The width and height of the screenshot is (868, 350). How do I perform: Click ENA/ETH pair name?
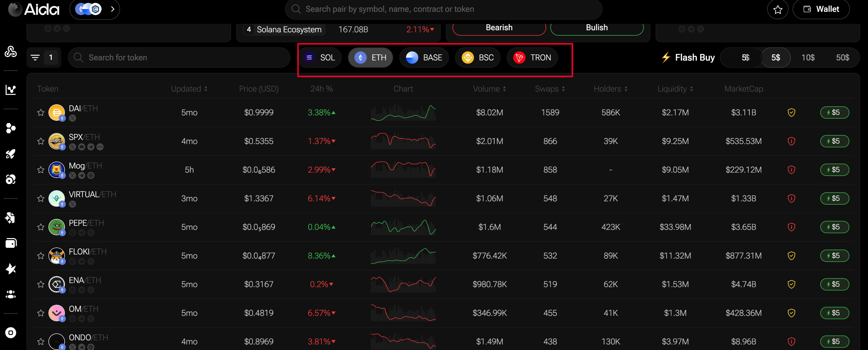click(x=85, y=280)
